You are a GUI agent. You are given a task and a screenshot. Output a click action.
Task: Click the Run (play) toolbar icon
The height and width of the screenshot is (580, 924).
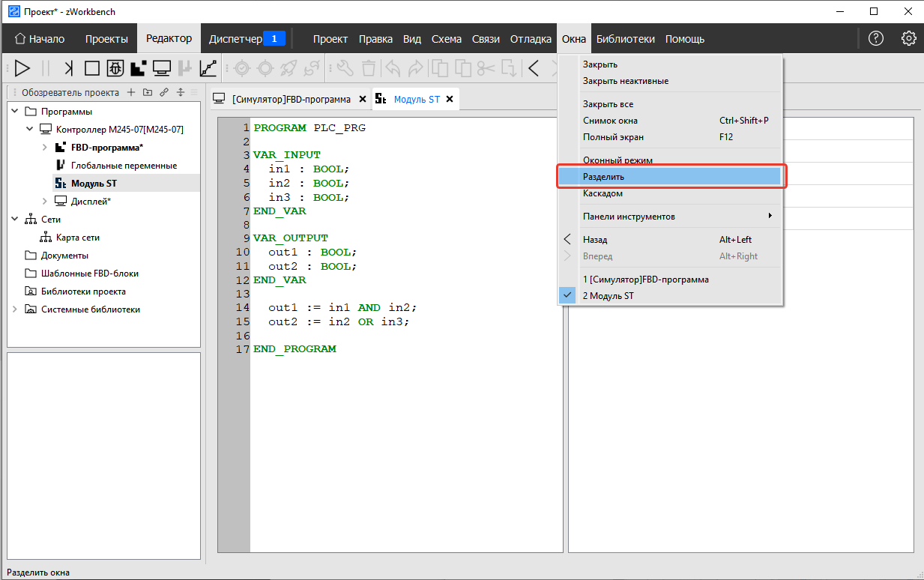(22, 68)
